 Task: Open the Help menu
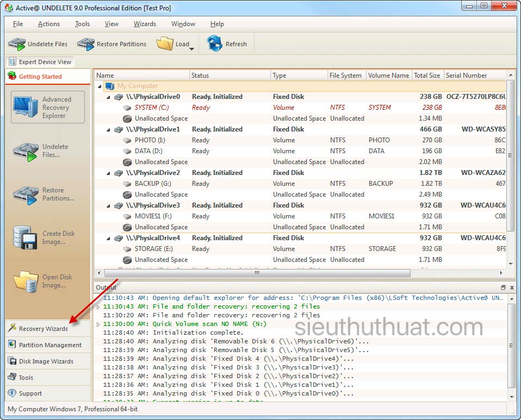(217, 24)
